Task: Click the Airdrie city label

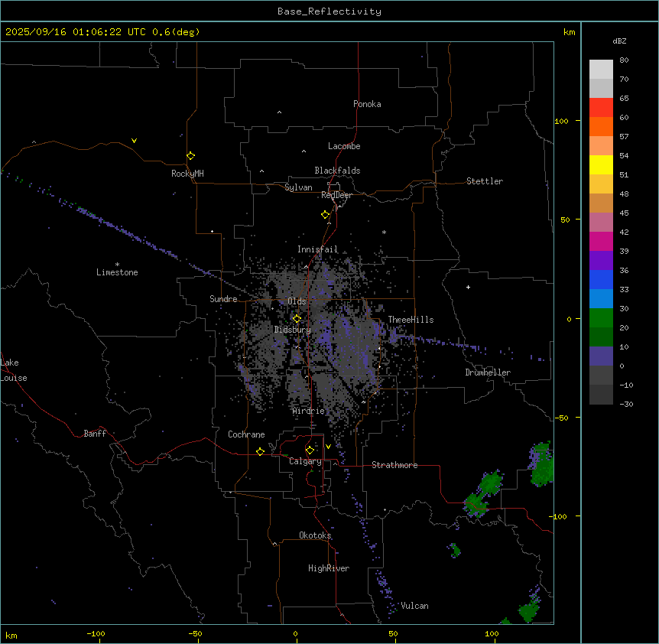Action: [x=309, y=411]
